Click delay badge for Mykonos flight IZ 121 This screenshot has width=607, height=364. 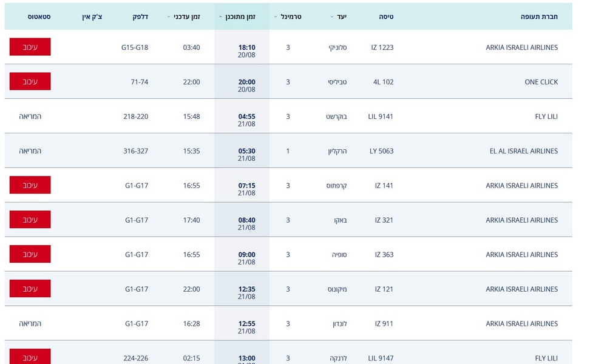point(30,289)
